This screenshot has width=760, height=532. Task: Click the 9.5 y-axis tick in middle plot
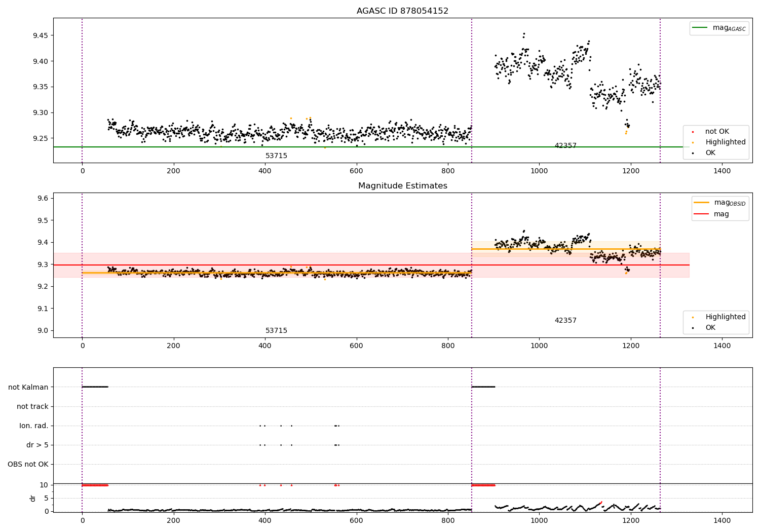(x=42, y=221)
